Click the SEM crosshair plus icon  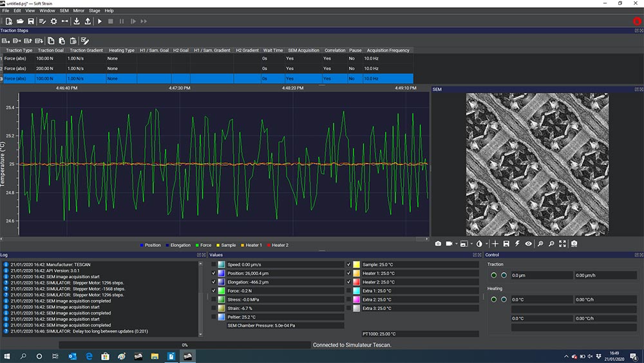495,244
